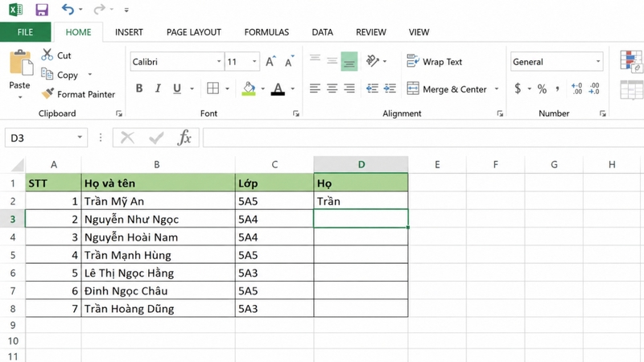Click Increase Decimal icon
644x362 pixels.
click(x=576, y=88)
